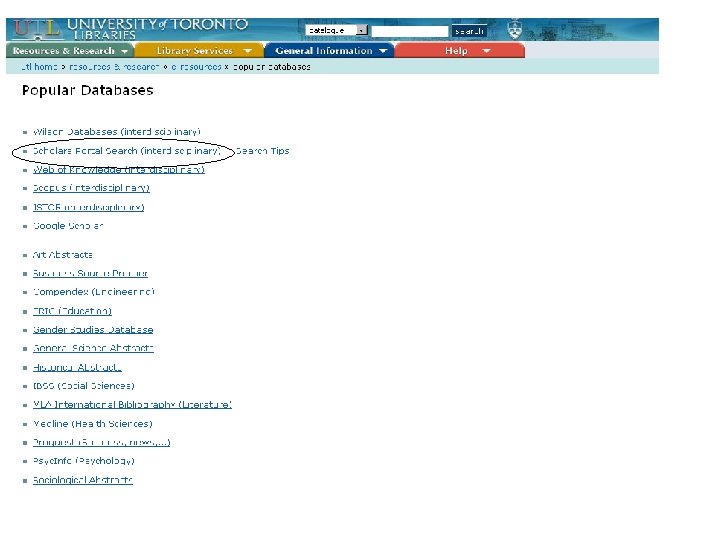Open MLA International Bibliography (Literature) link
The width and height of the screenshot is (720, 540).
click(x=132, y=405)
